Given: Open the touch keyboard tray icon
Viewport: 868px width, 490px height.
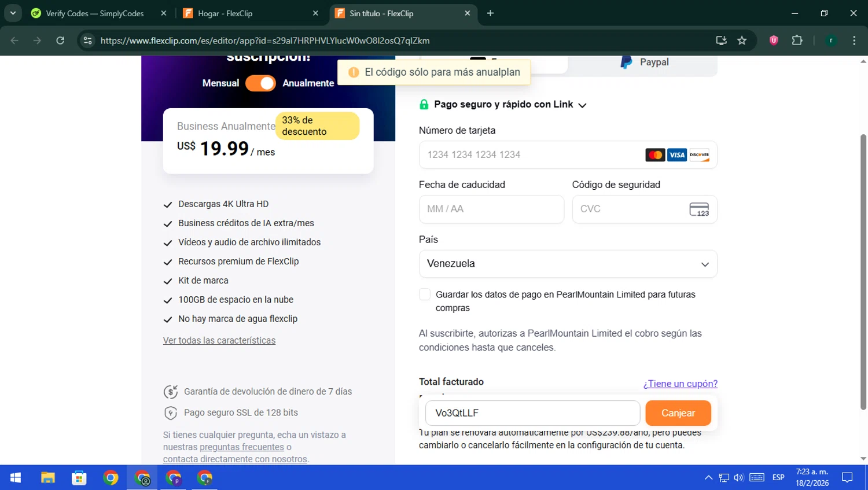Looking at the screenshot, I should click(x=757, y=478).
